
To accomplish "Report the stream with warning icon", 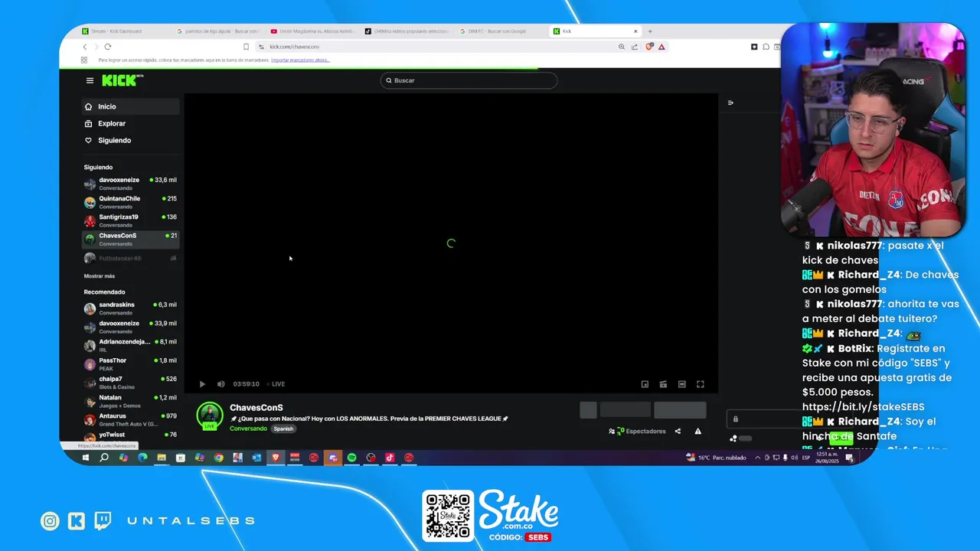I will tap(697, 431).
